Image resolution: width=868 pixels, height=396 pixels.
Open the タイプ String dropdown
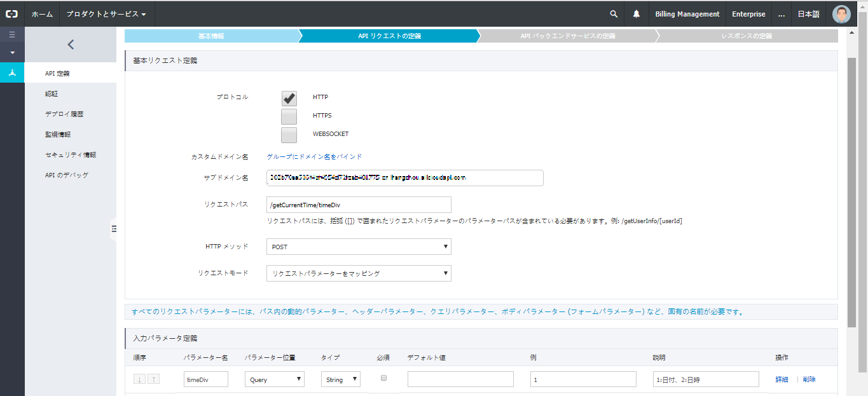coord(341,379)
